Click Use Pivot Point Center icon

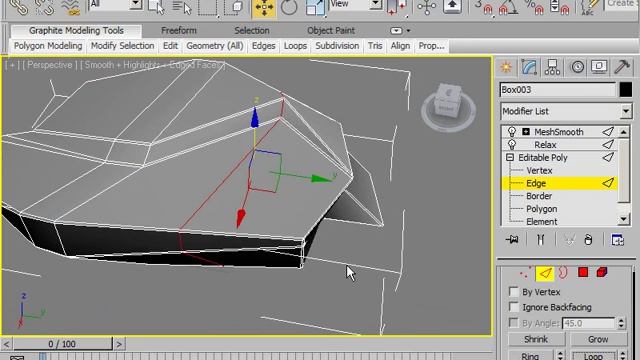pos(397,7)
